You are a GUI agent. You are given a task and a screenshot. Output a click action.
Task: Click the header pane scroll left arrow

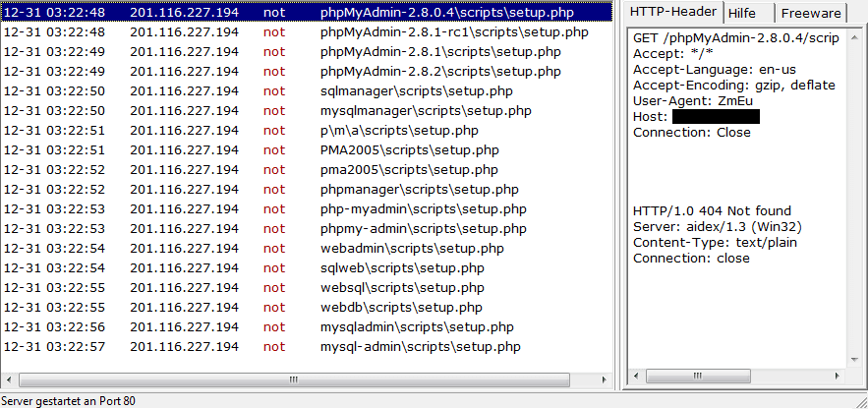[635, 377]
